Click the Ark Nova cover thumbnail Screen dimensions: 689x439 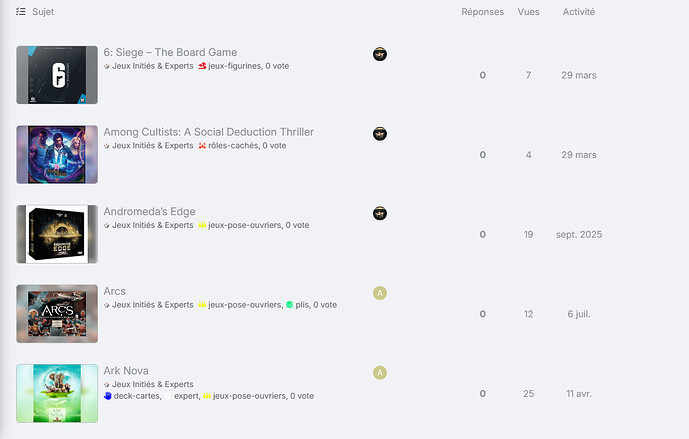pos(57,393)
